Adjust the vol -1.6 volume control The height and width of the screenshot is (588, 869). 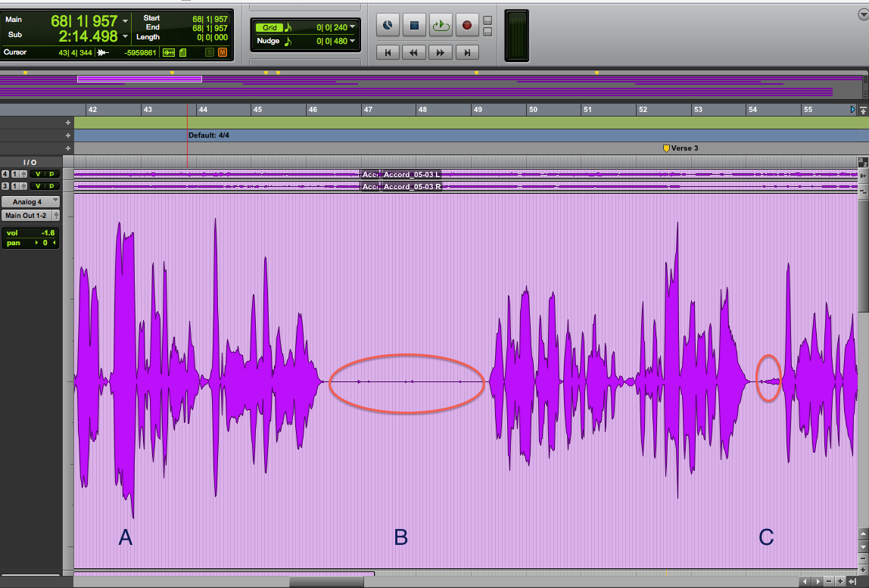coord(30,233)
